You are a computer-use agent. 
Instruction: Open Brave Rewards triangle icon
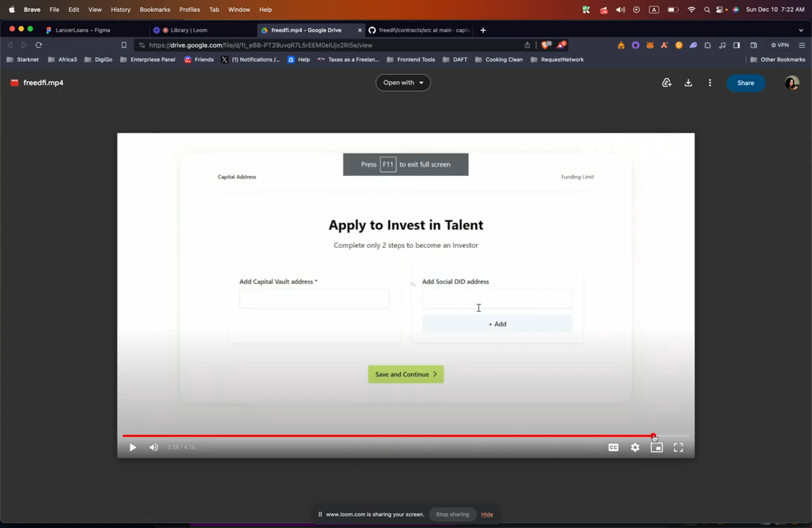coord(561,45)
